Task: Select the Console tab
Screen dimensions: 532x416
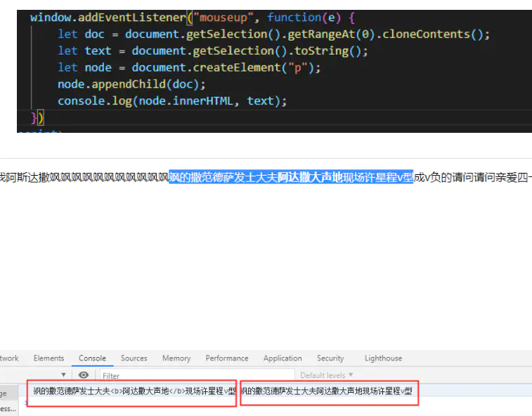Action: (x=92, y=358)
